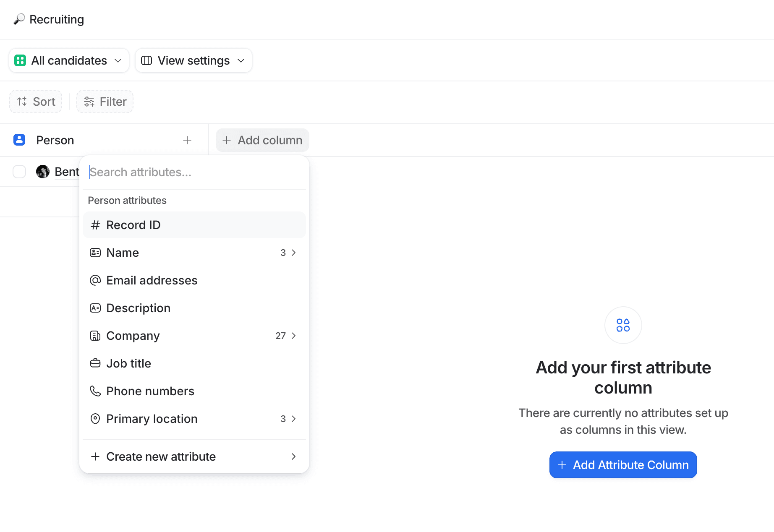Select the Job title briefcase icon

pos(95,363)
